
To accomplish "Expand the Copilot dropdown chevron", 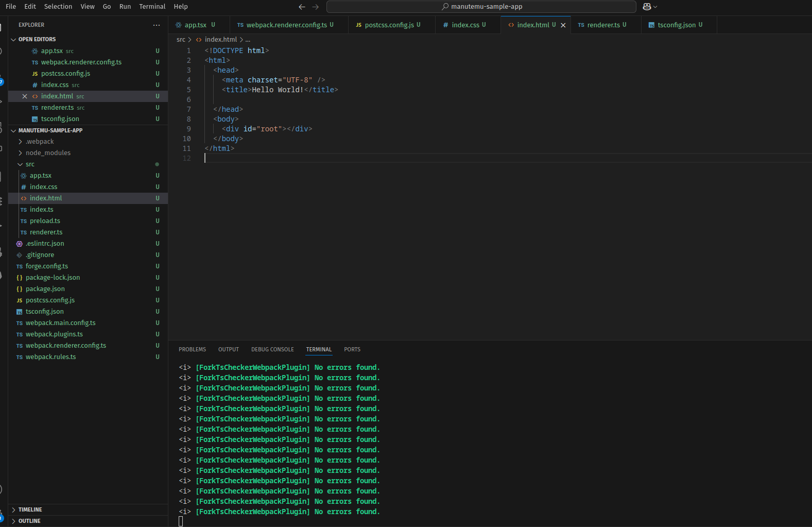I will 655,7.
